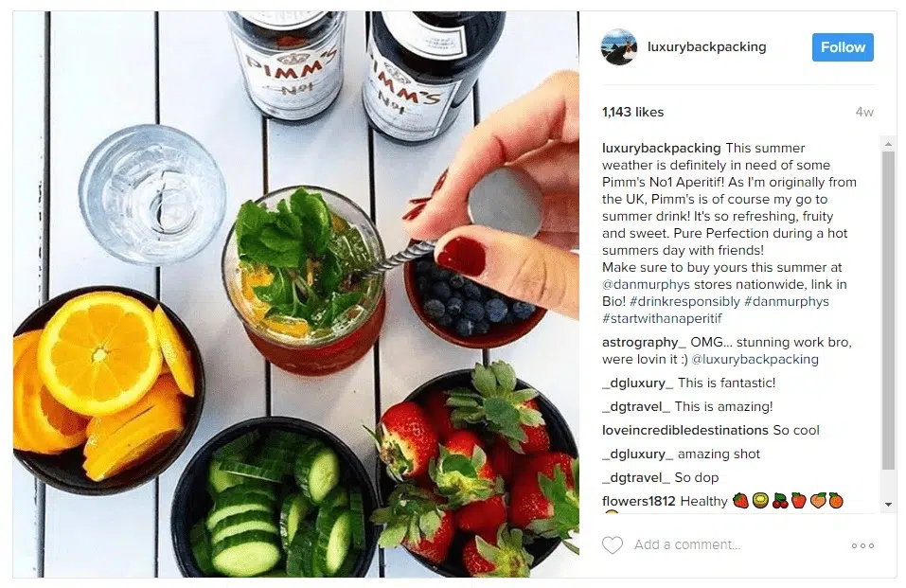906x588 pixels.
Task: Click the Follow button
Action: 843,47
